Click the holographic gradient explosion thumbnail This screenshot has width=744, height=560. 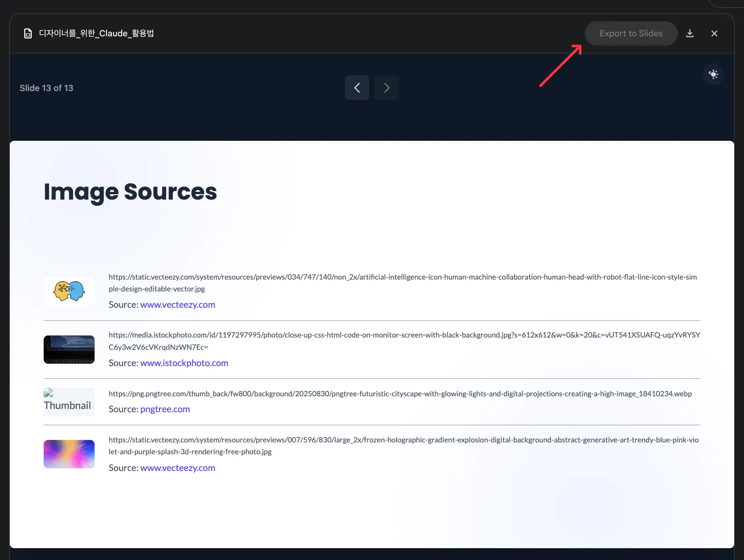(69, 454)
